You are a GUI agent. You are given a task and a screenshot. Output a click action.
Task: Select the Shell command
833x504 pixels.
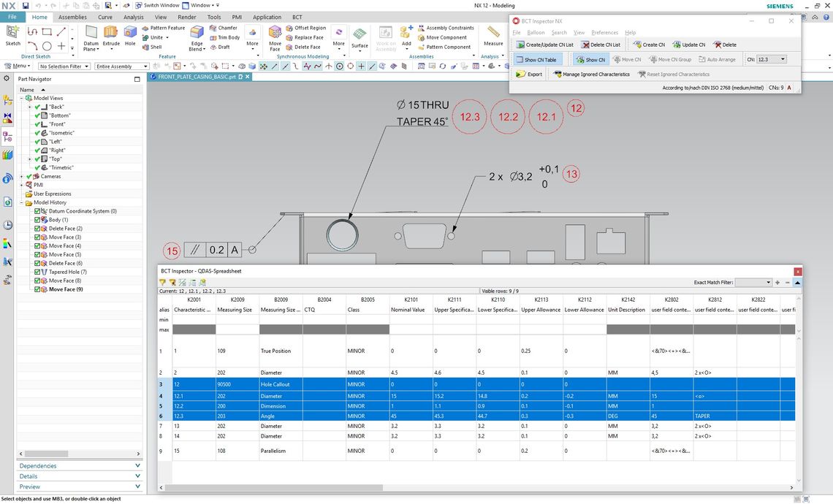152,47
